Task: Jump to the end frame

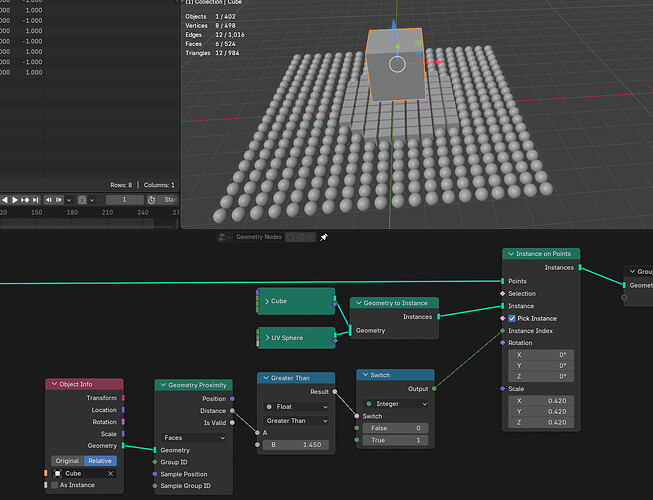Action: (36, 200)
